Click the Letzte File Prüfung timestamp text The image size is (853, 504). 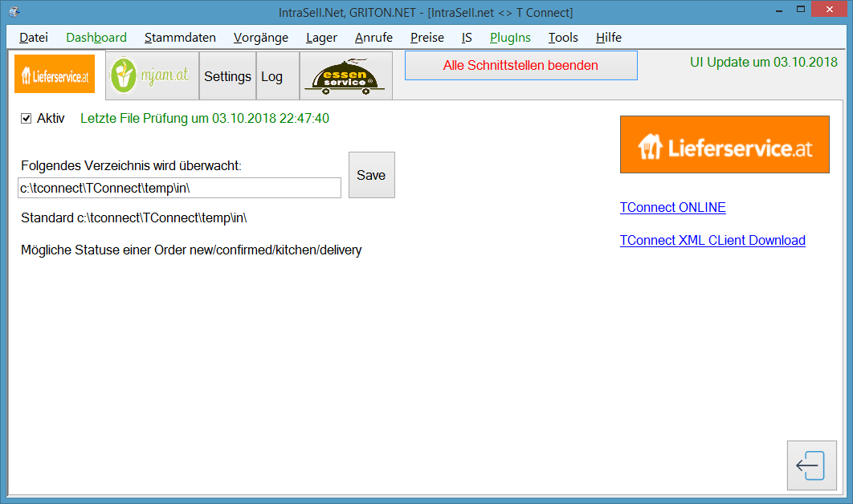(205, 119)
